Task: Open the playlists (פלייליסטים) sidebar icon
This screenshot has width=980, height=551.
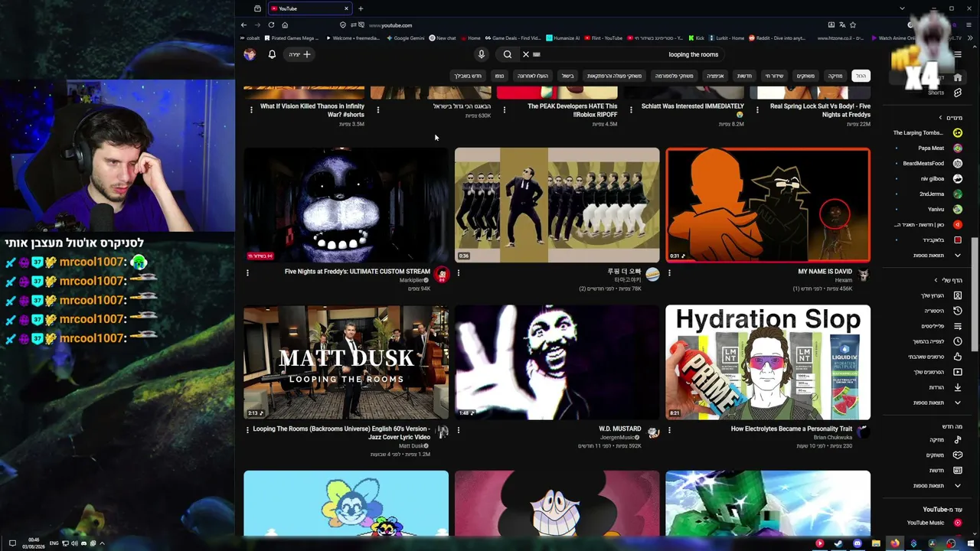Action: 957,326
